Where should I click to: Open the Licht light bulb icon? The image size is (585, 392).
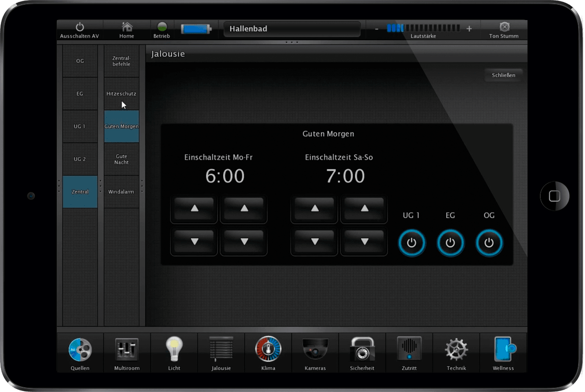tap(174, 350)
